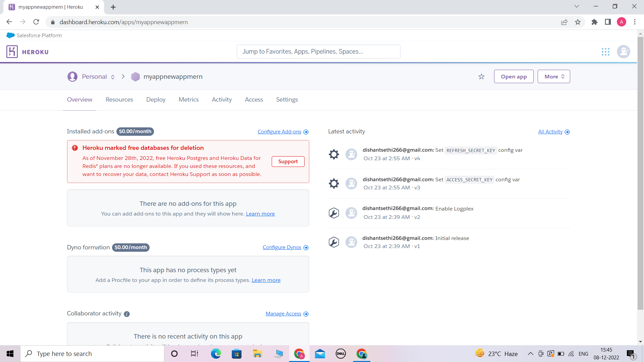Click the Heroku logo icon
Image resolution: width=644 pixels, height=362 pixels.
coord(12,52)
